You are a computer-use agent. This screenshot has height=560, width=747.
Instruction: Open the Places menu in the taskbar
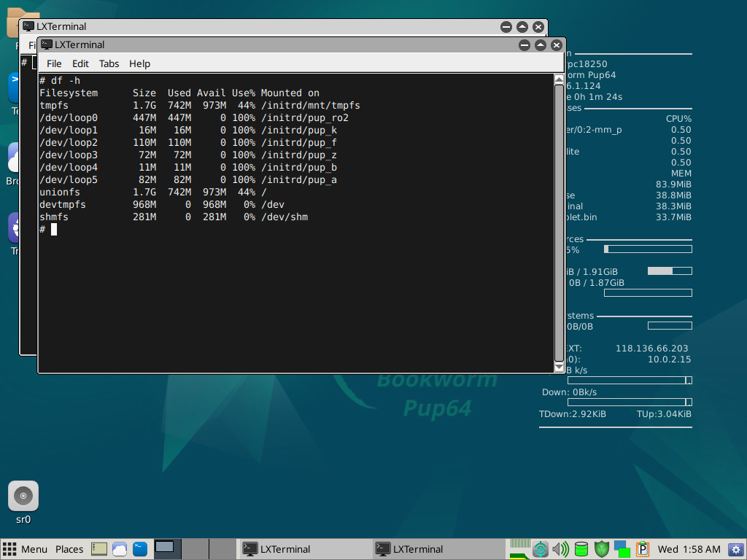click(x=69, y=549)
